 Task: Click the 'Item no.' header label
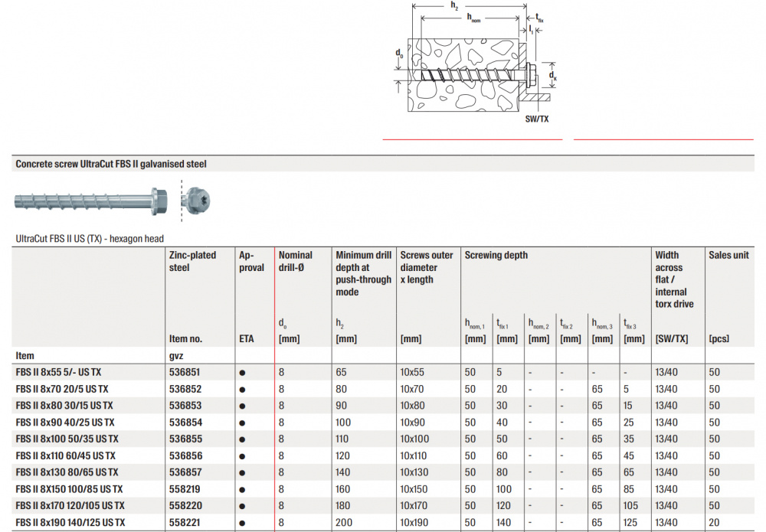tap(185, 339)
